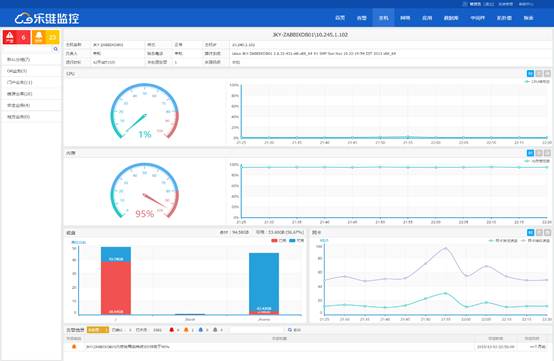
Task: Open the last top navigation item 报表
Action: 528,18
